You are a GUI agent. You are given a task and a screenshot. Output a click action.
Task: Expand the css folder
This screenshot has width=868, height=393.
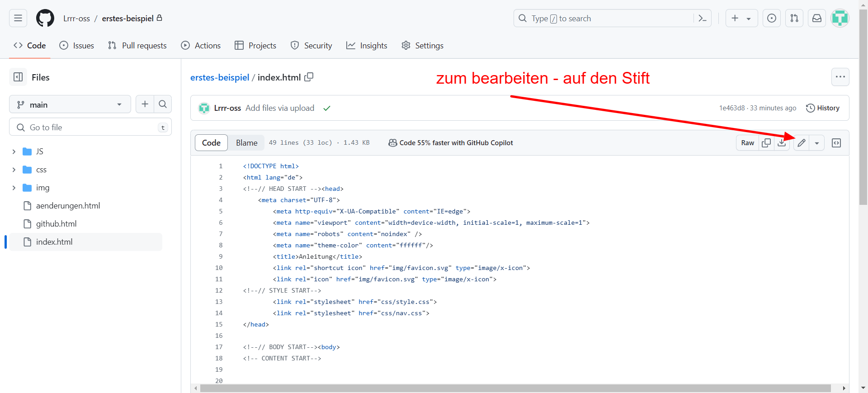coord(14,170)
